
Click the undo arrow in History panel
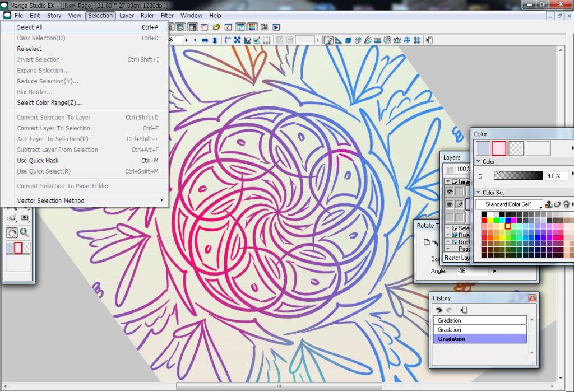point(439,310)
